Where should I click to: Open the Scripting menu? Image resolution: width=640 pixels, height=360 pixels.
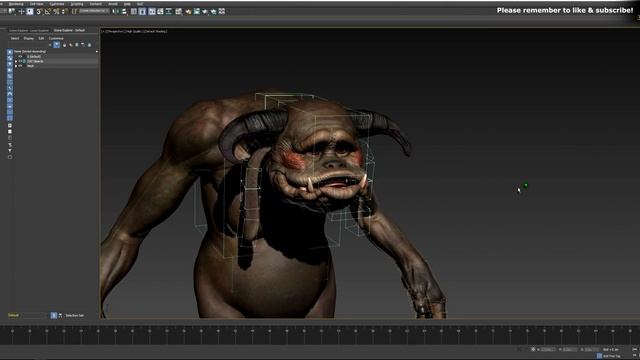click(x=77, y=4)
